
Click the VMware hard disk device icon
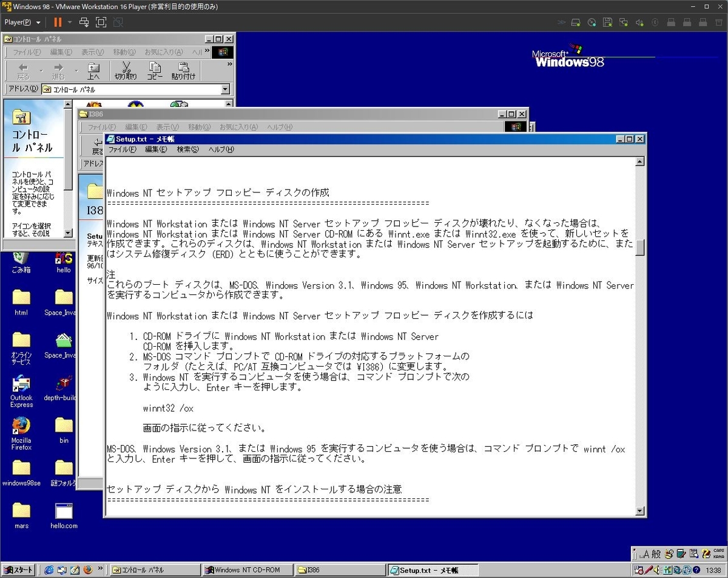[x=576, y=22]
